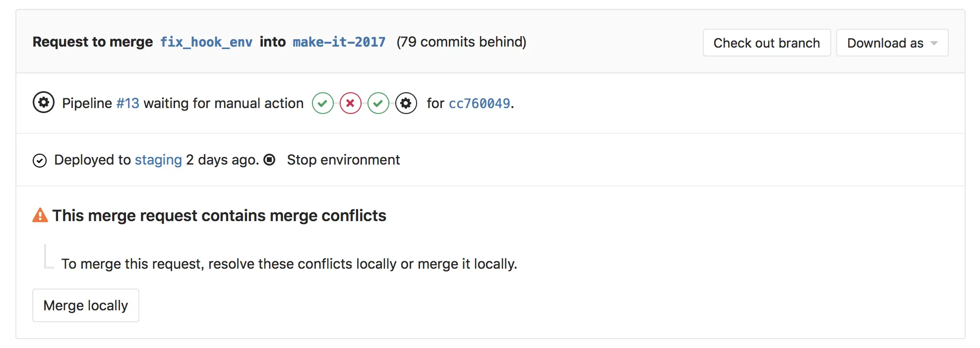
Task: Click the pipeline status gear icon
Action: point(44,103)
